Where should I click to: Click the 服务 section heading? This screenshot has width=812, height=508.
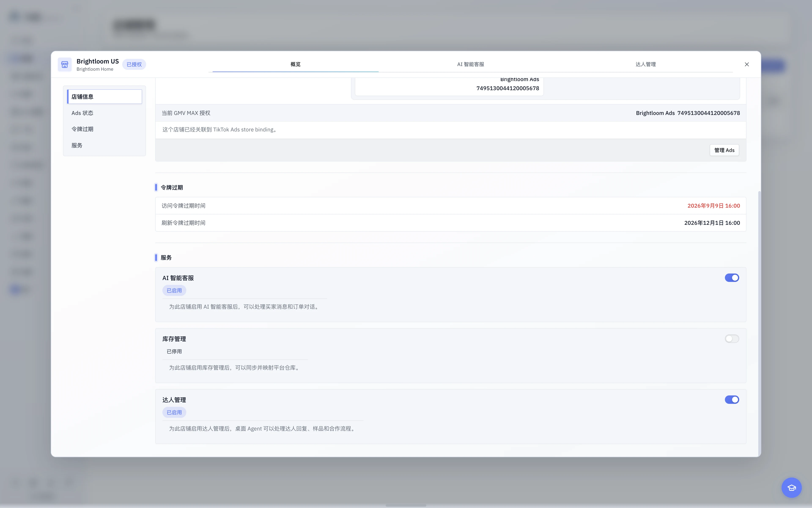(166, 258)
